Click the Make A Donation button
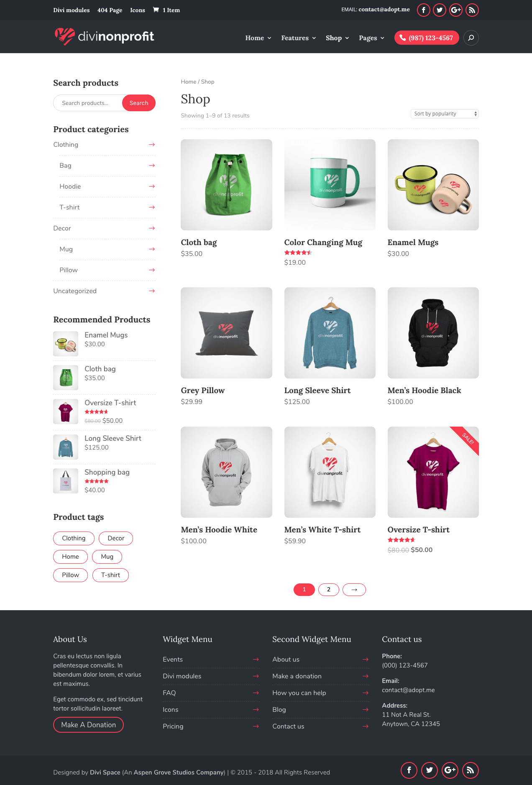This screenshot has width=532, height=785. pyautogui.click(x=88, y=725)
